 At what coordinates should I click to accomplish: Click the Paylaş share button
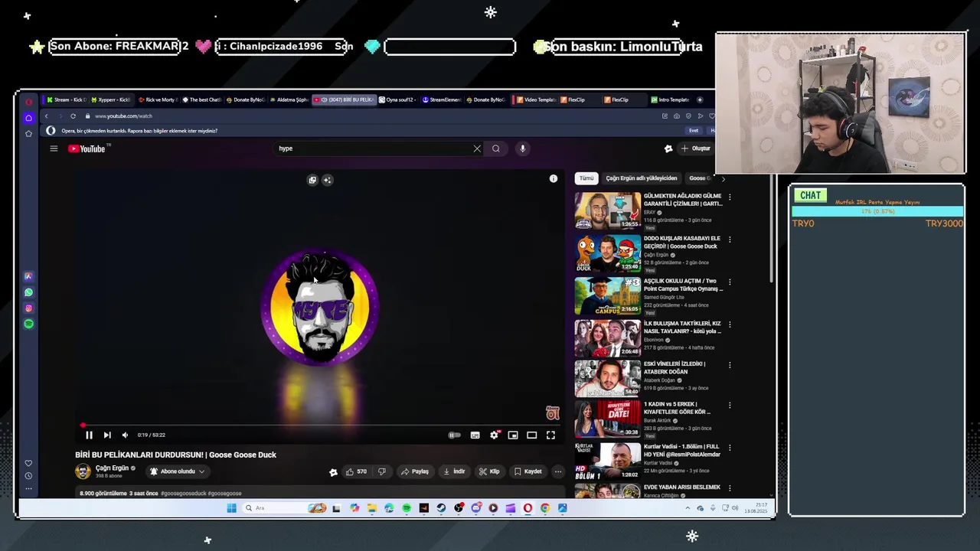coord(416,471)
